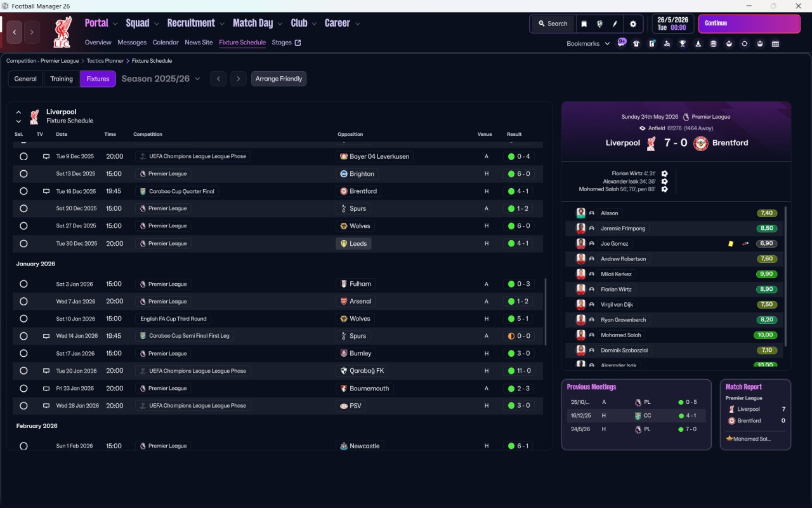Switch to the Training tab
Image resolution: width=812 pixels, height=508 pixels.
[62, 79]
